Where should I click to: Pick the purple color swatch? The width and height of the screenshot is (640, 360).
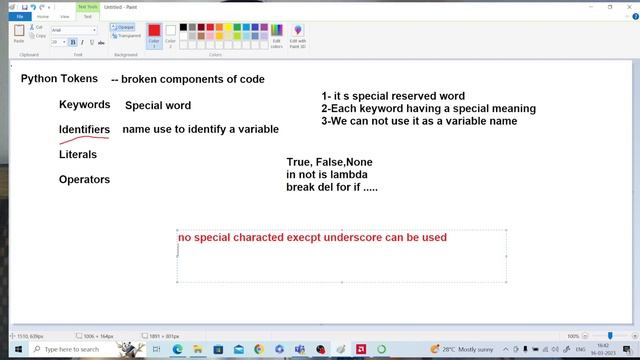tap(264, 27)
